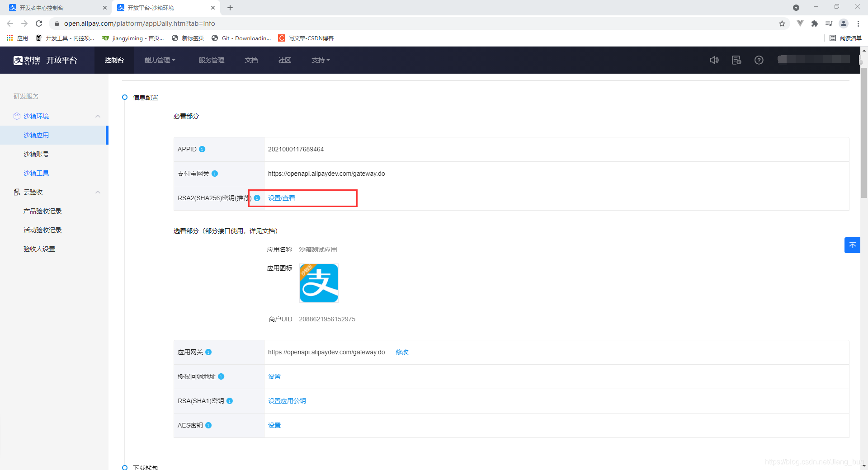Select the 商户UID value 2088621956152975
This screenshot has width=868, height=470.
(327, 319)
